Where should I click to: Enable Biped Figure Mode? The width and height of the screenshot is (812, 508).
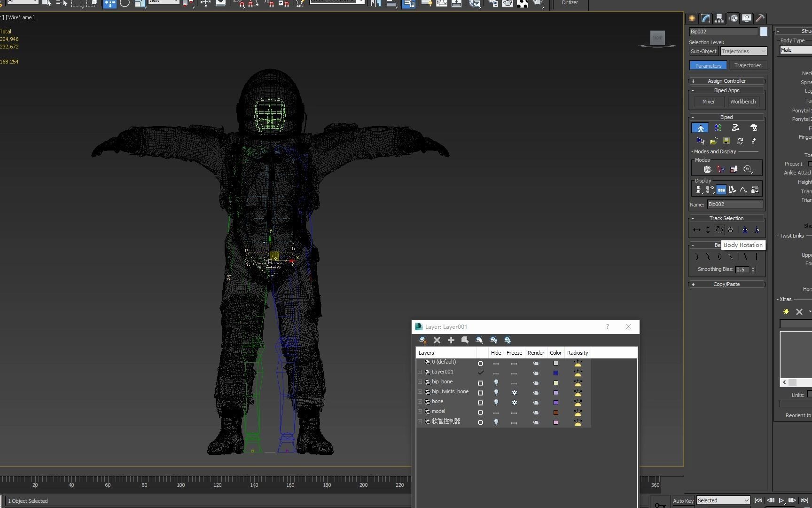(700, 128)
